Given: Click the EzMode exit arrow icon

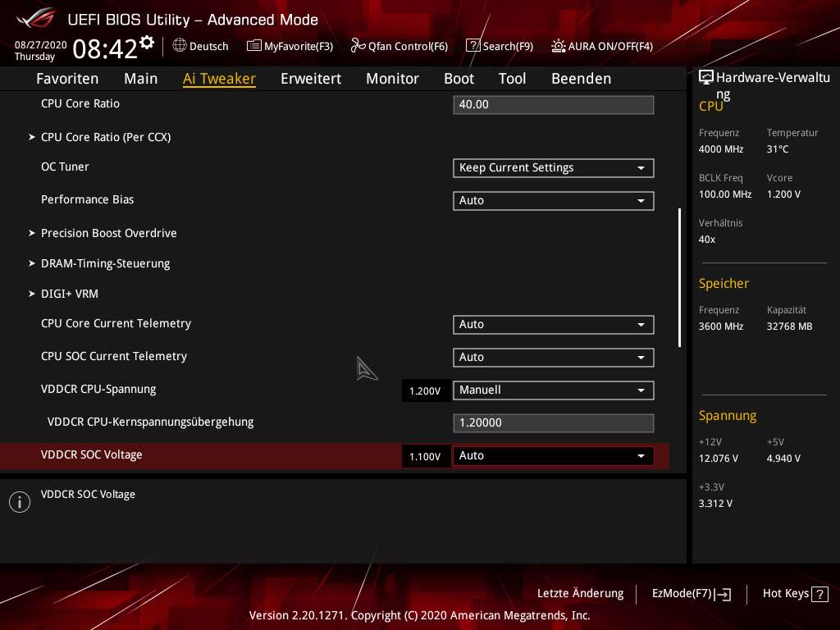Looking at the screenshot, I should tap(723, 594).
